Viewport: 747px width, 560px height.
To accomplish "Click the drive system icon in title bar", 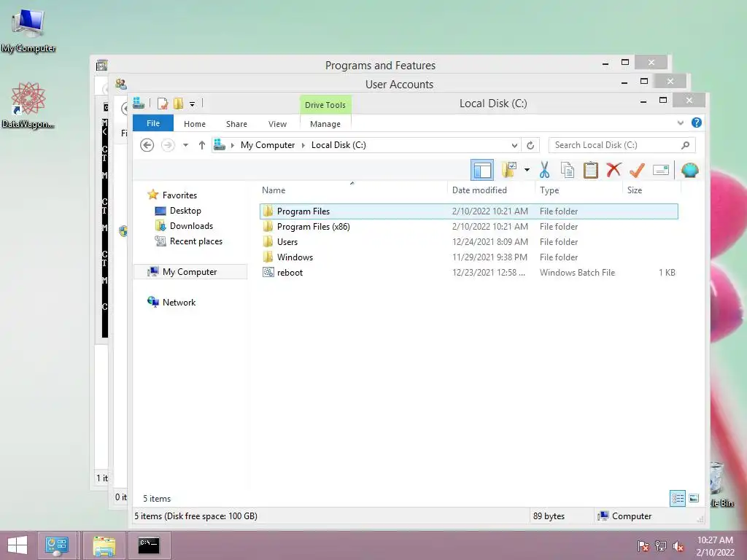I will (x=139, y=103).
